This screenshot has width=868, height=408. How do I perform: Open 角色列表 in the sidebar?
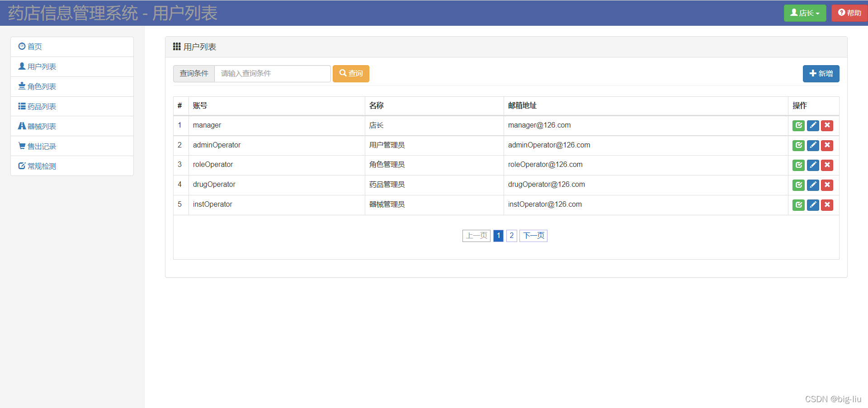[72, 86]
